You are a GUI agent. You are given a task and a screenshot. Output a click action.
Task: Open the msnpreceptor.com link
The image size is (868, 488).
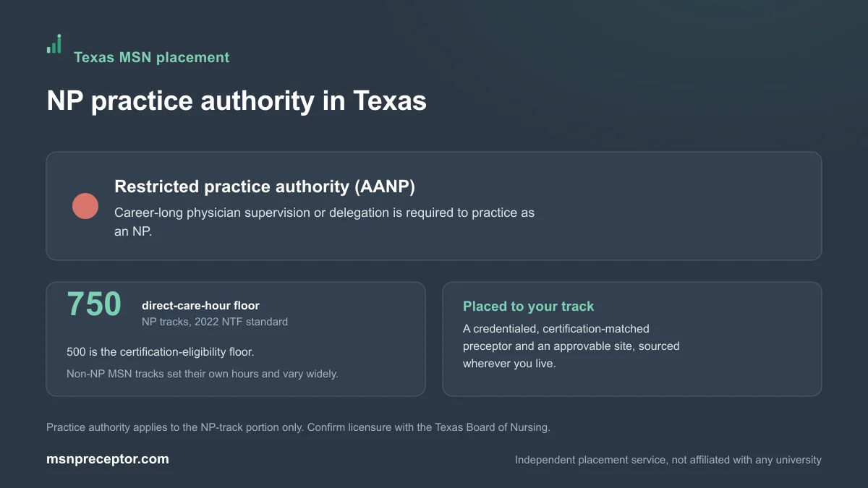tap(108, 459)
